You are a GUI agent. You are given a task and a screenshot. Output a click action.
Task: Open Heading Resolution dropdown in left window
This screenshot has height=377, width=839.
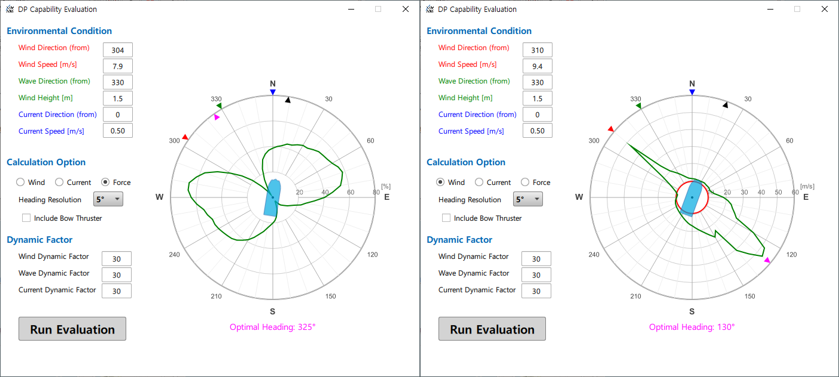click(x=108, y=199)
